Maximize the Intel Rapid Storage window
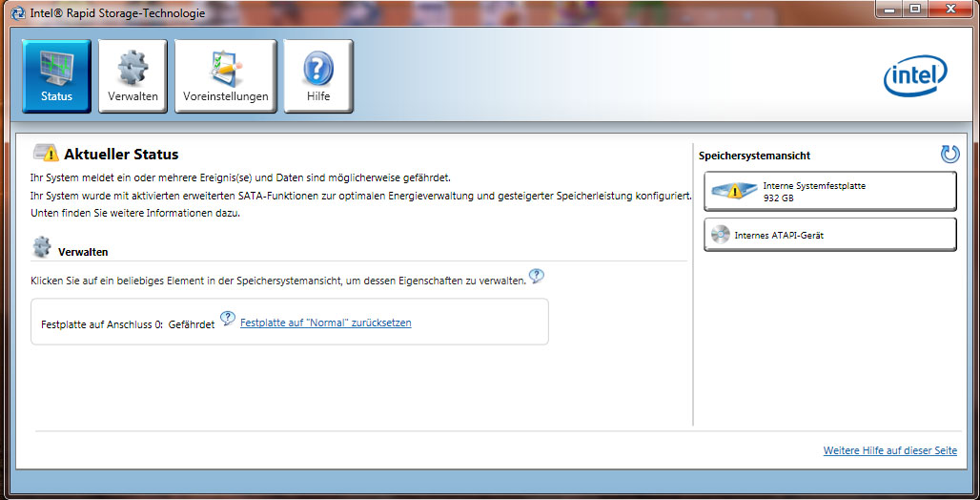Screen dimensions: 980x500 915,9
